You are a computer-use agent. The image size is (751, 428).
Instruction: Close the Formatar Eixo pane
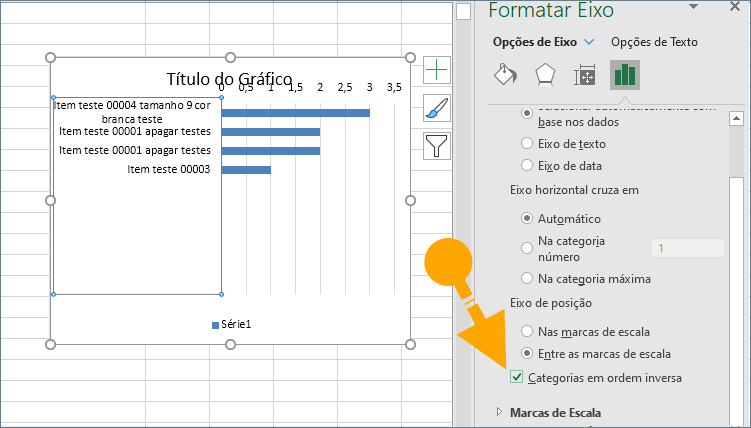(733, 8)
